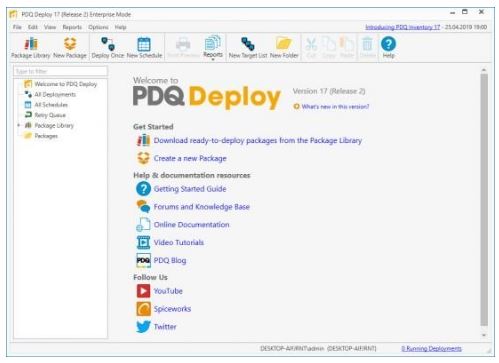Screen dimensions: 499x363
Task: Open the Edit menu
Action: (33, 27)
